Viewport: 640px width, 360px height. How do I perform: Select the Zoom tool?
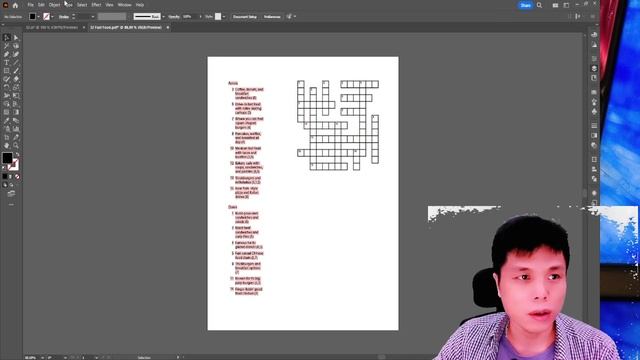point(16,145)
